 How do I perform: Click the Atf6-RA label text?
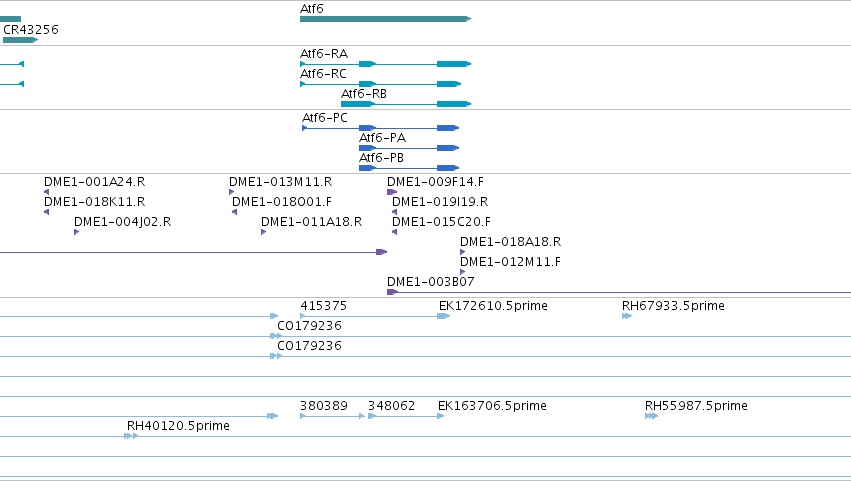click(324, 54)
